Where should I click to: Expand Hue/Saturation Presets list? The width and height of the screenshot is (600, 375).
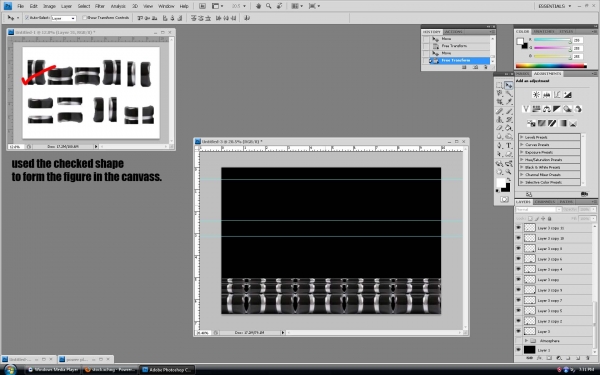522,160
